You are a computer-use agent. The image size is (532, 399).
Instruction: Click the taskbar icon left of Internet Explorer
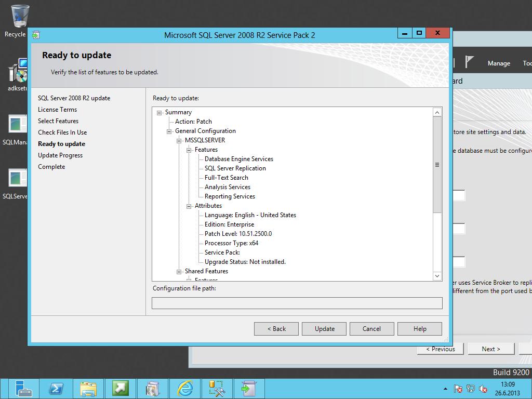pyautogui.click(x=153, y=389)
